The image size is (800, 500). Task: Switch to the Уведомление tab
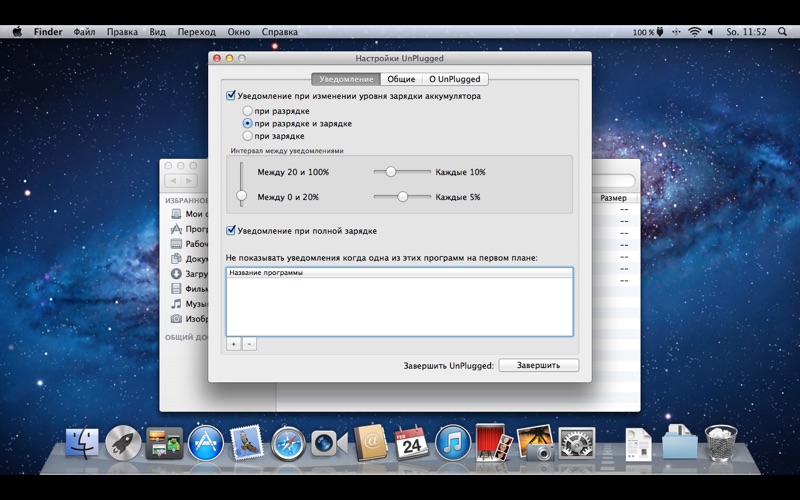346,79
